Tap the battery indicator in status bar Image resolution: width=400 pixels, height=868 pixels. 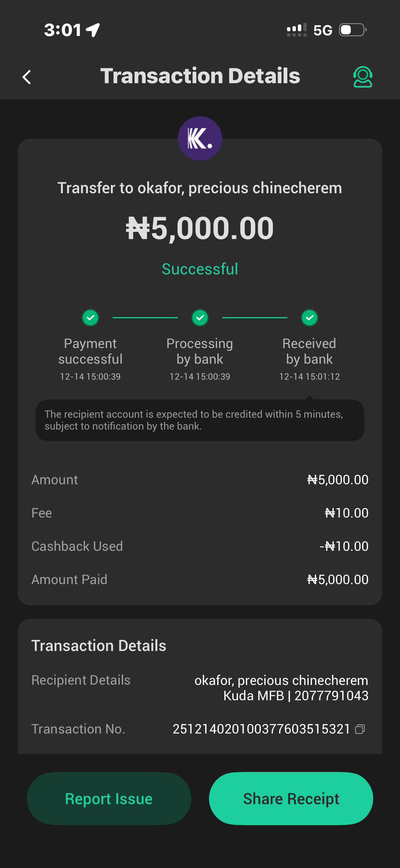pos(353,30)
